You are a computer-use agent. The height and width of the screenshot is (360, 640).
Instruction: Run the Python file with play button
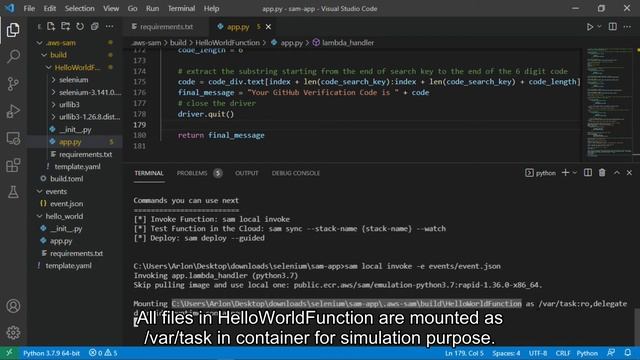pos(590,27)
